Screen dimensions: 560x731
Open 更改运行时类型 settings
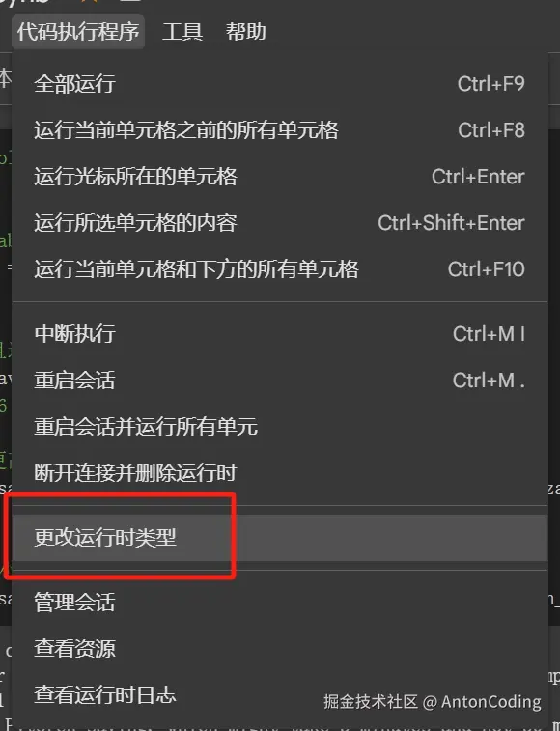point(280,538)
